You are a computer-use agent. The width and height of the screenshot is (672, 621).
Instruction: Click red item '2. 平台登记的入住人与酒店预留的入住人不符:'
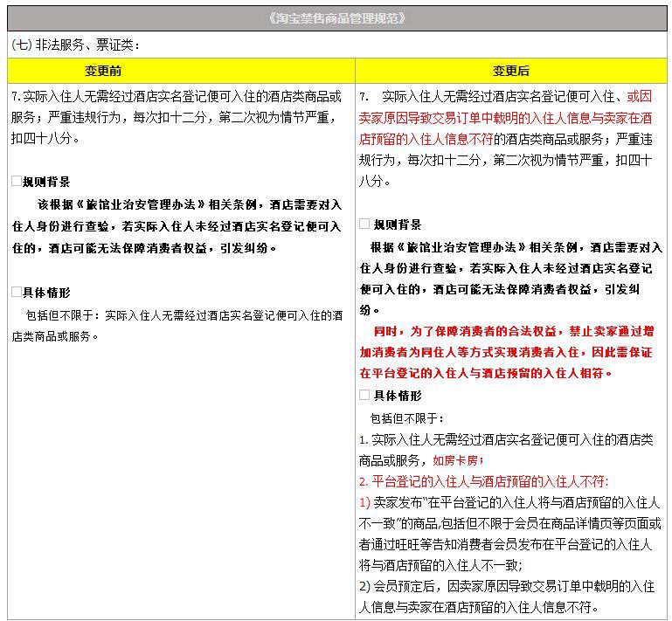484,481
